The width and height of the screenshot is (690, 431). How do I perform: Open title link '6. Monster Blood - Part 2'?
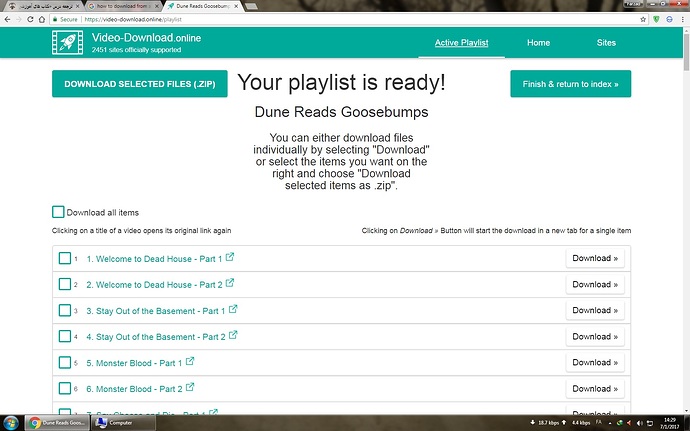pos(134,389)
